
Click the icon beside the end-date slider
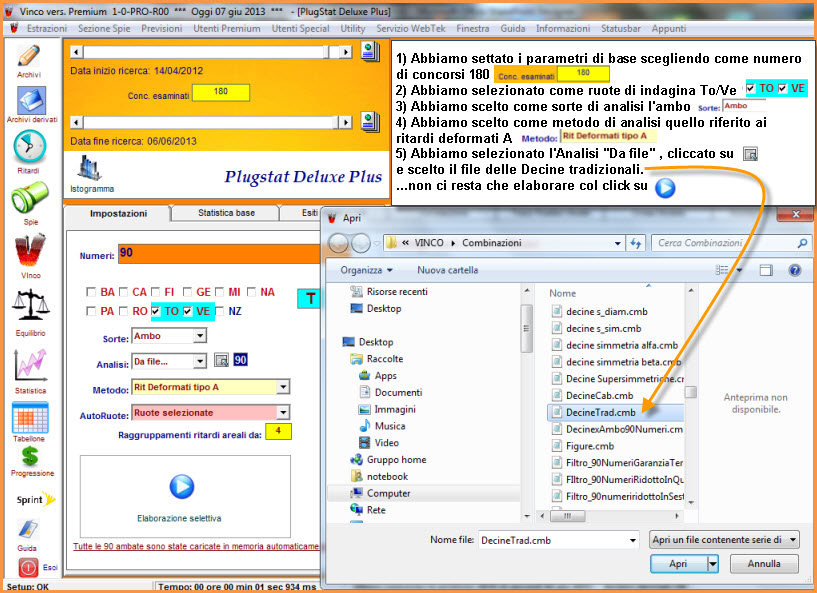click(370, 122)
